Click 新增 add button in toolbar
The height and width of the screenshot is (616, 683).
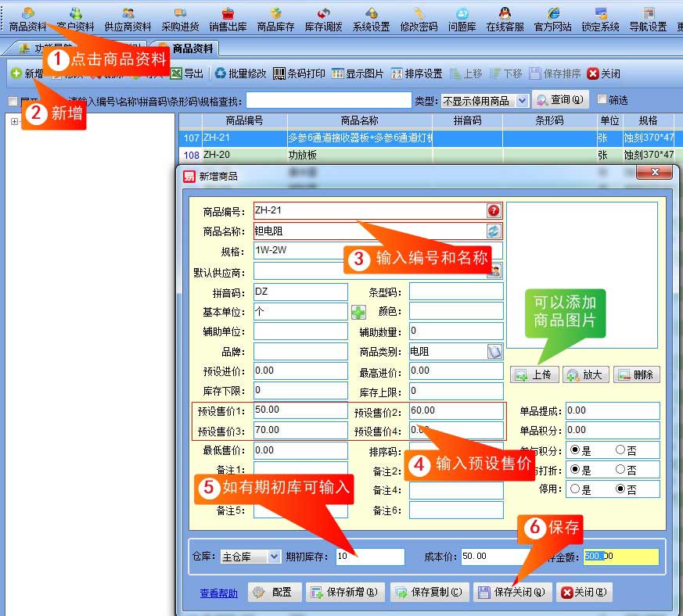[x=27, y=73]
